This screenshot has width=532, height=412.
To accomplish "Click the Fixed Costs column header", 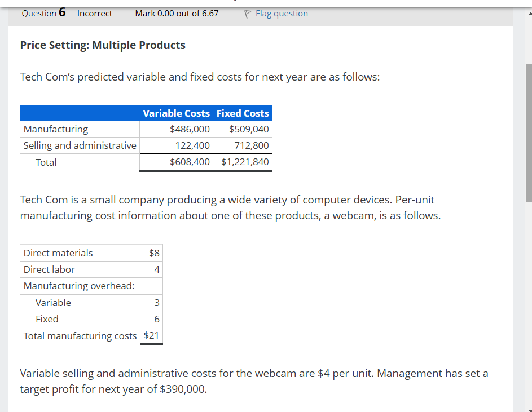I will click(242, 113).
